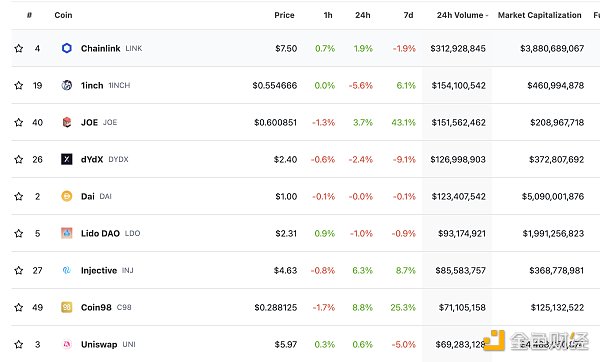Click the dYdX black logo icon
The height and width of the screenshot is (362, 600).
pos(67,159)
